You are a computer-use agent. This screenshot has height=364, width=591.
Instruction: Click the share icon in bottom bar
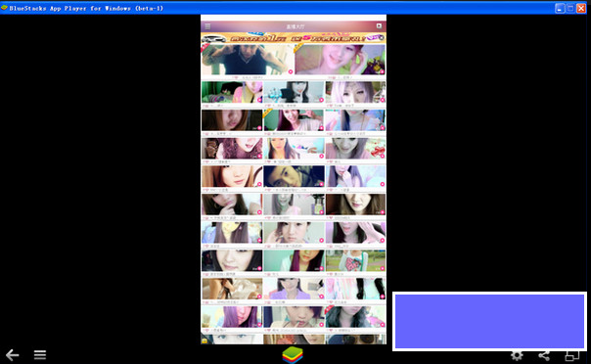[544, 355]
